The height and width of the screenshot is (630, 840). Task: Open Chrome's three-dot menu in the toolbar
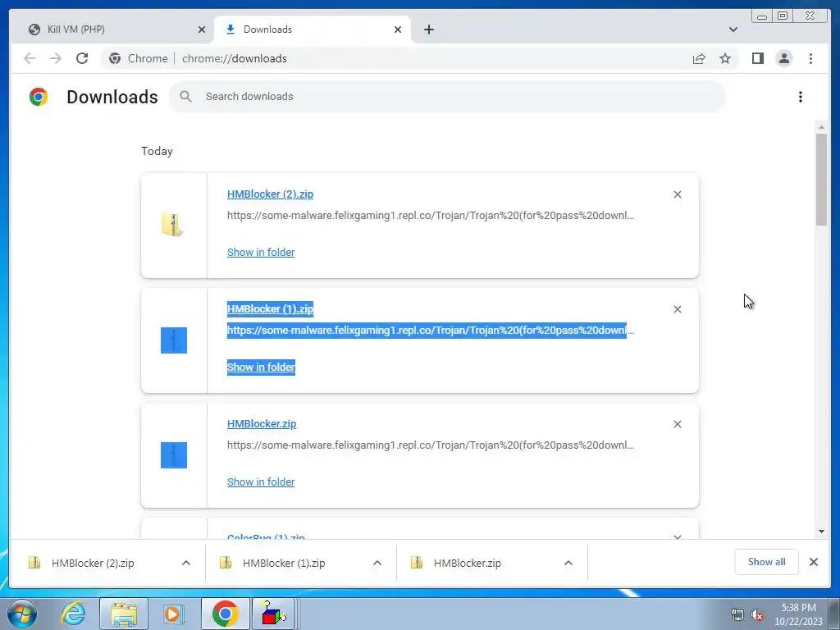(x=810, y=58)
